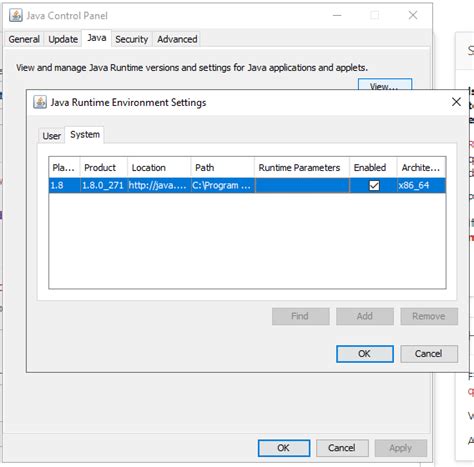
Task: Open the General tab in Java Control Panel
Action: click(24, 39)
